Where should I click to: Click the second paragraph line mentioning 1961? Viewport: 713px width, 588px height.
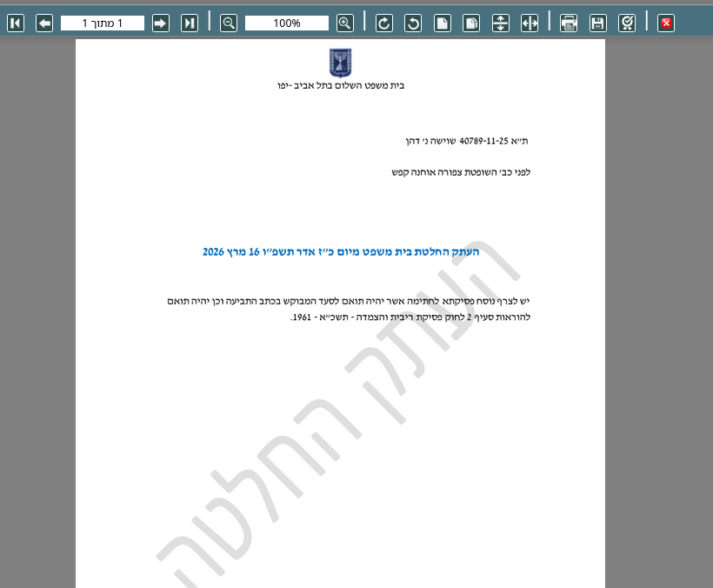coord(410,317)
